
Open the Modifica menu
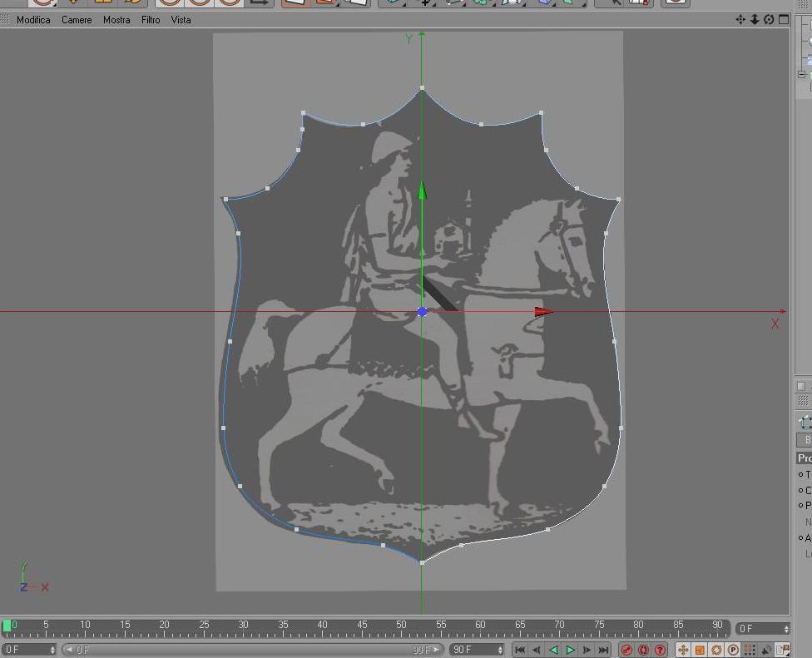click(33, 20)
